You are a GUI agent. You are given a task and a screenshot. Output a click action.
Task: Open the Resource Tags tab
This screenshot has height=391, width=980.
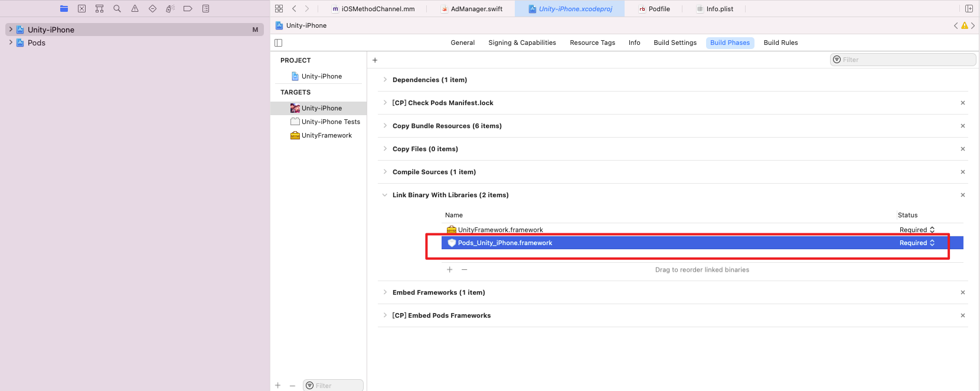pos(593,43)
